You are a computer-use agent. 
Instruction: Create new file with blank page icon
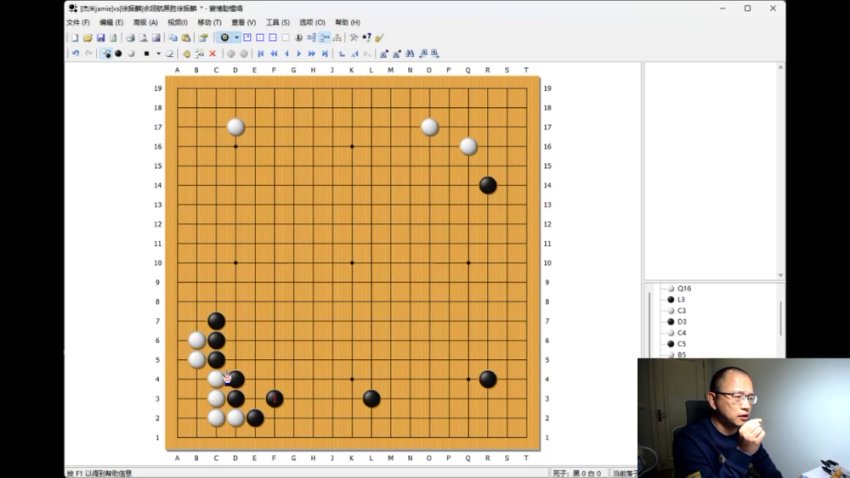coord(74,38)
